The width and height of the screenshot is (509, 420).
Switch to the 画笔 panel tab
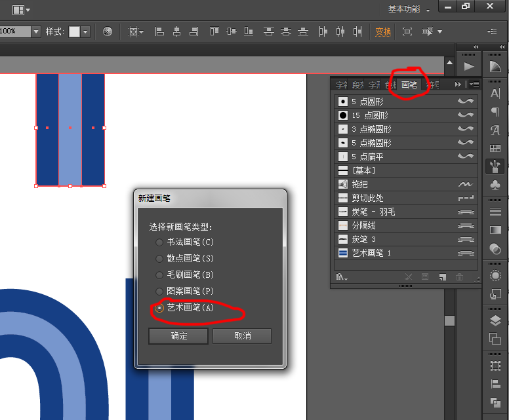pos(409,85)
